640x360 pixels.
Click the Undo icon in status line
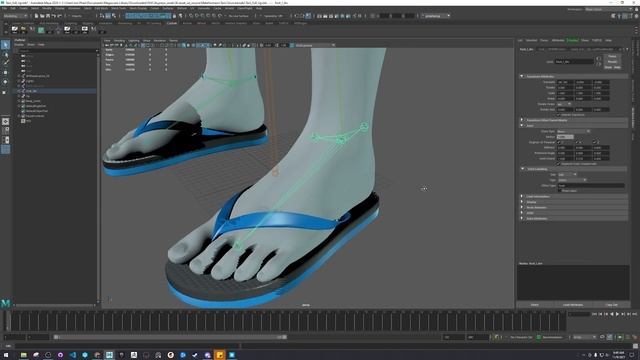53,16
